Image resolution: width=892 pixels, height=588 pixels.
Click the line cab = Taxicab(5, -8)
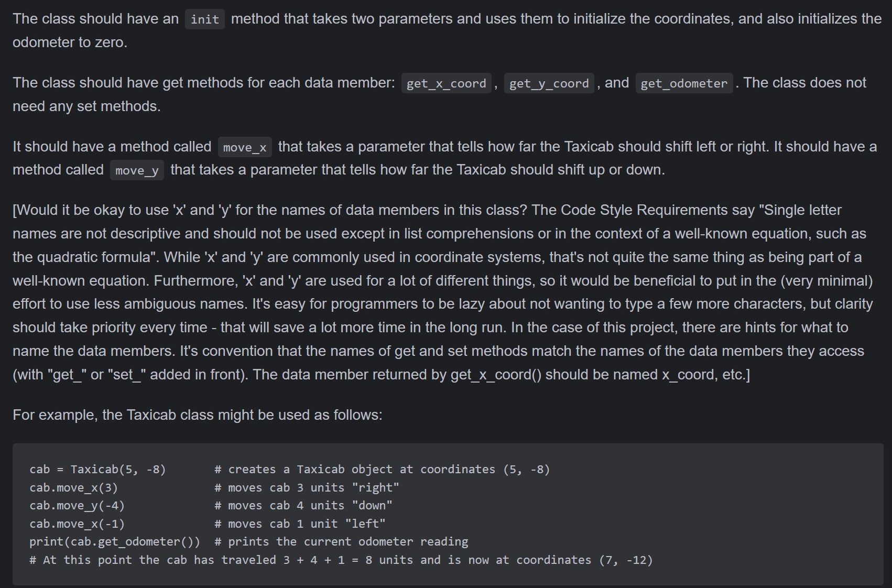[97, 470]
